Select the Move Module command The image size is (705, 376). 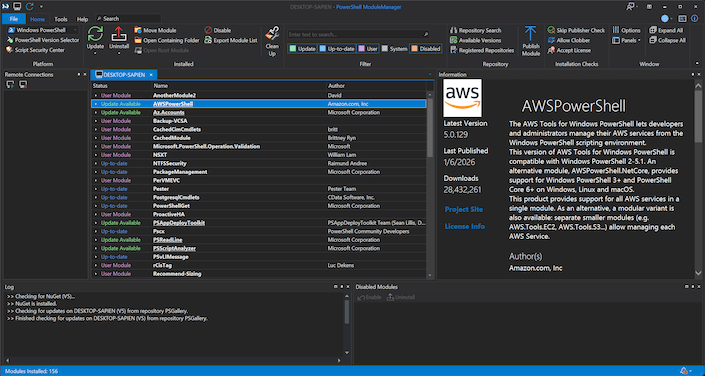pos(156,30)
